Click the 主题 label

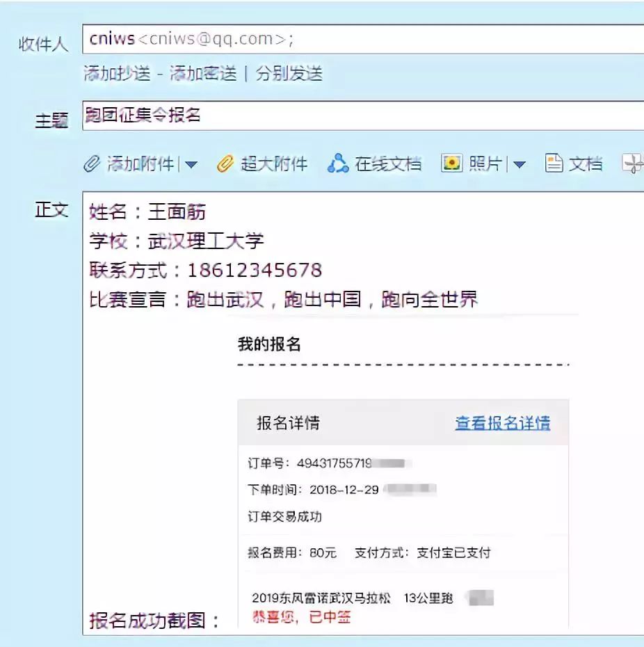pos(51,120)
